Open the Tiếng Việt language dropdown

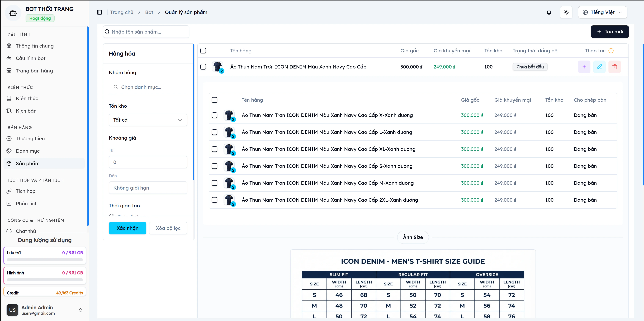point(602,12)
